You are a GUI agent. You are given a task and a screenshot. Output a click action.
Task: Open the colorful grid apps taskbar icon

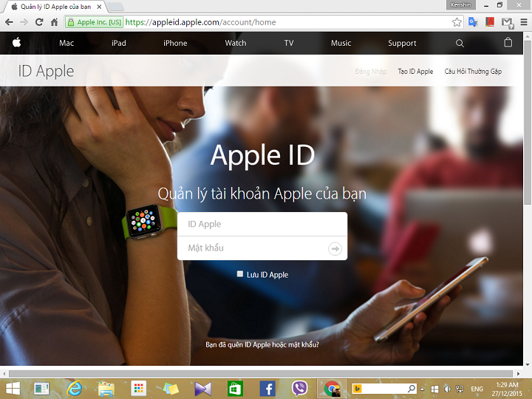pyautogui.click(x=138, y=389)
